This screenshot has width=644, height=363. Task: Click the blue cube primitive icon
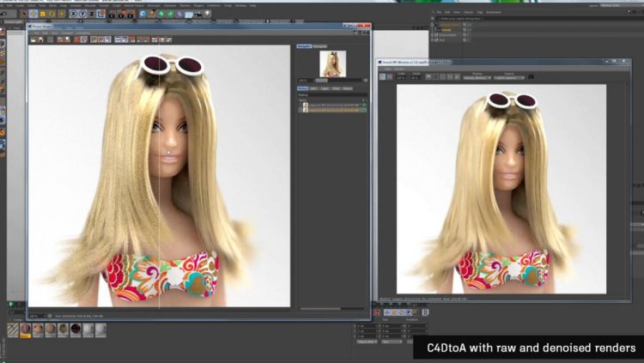(143, 14)
